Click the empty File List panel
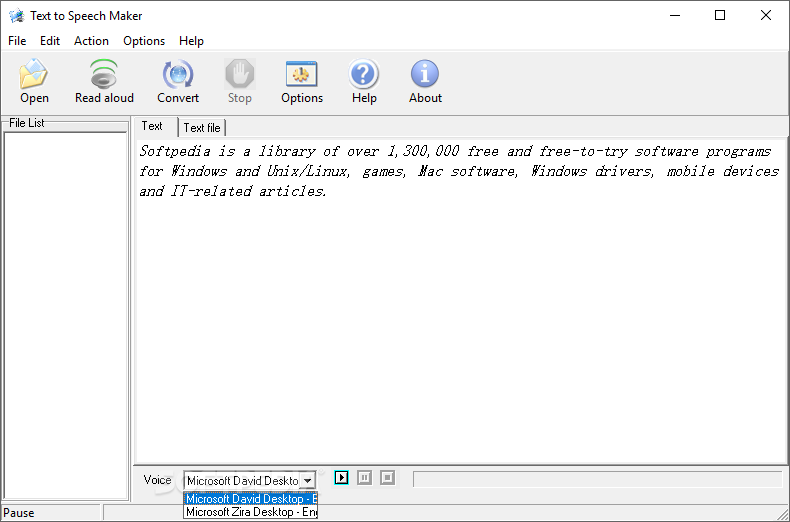Viewport: 790px width, 522px height. [65, 315]
